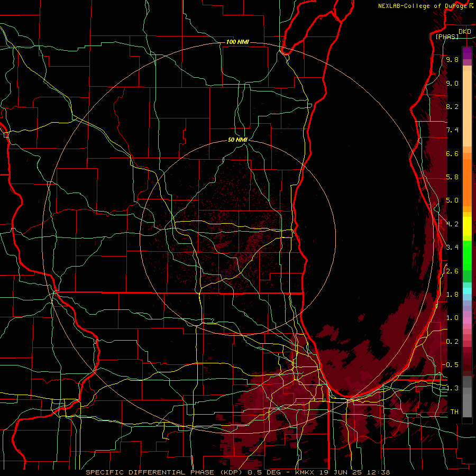The image size is (476, 476).
Task: Click the 5.8 value on the color scale
Action: pyautogui.click(x=452, y=177)
